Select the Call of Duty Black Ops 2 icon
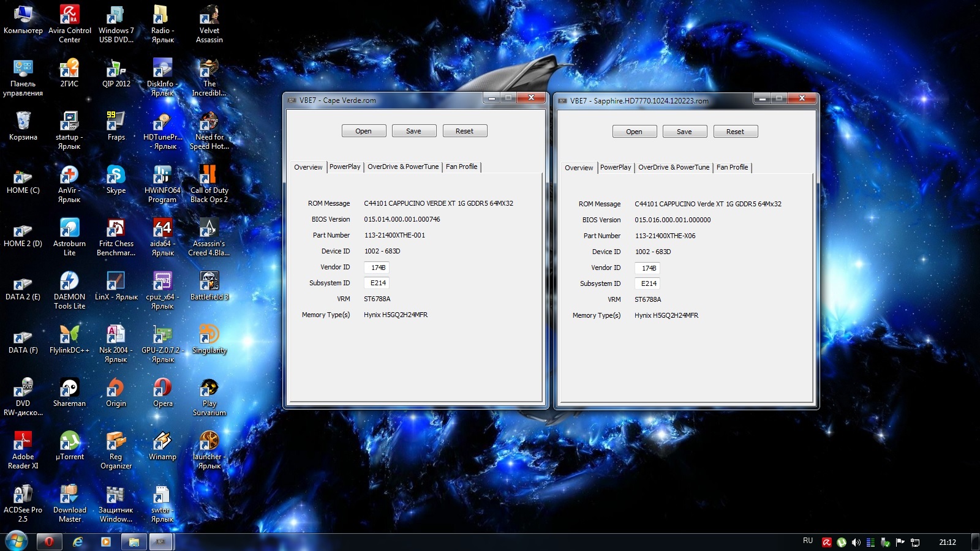980x551 pixels. 209,184
